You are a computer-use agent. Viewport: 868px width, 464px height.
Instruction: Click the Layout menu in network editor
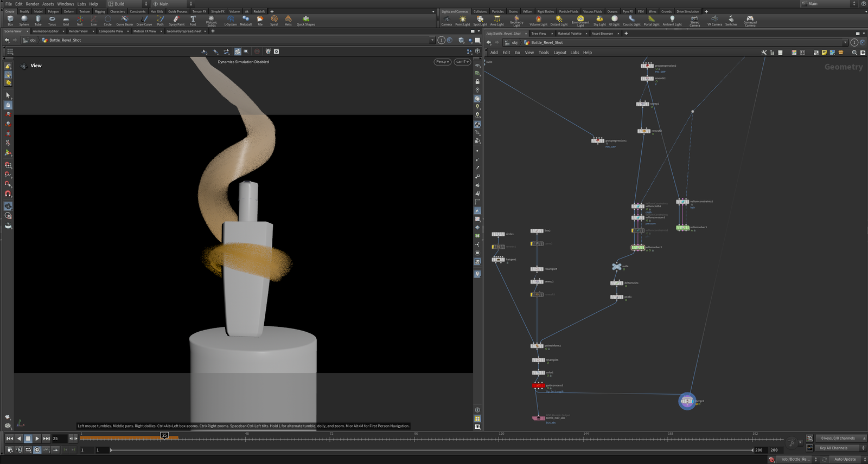tap(560, 53)
